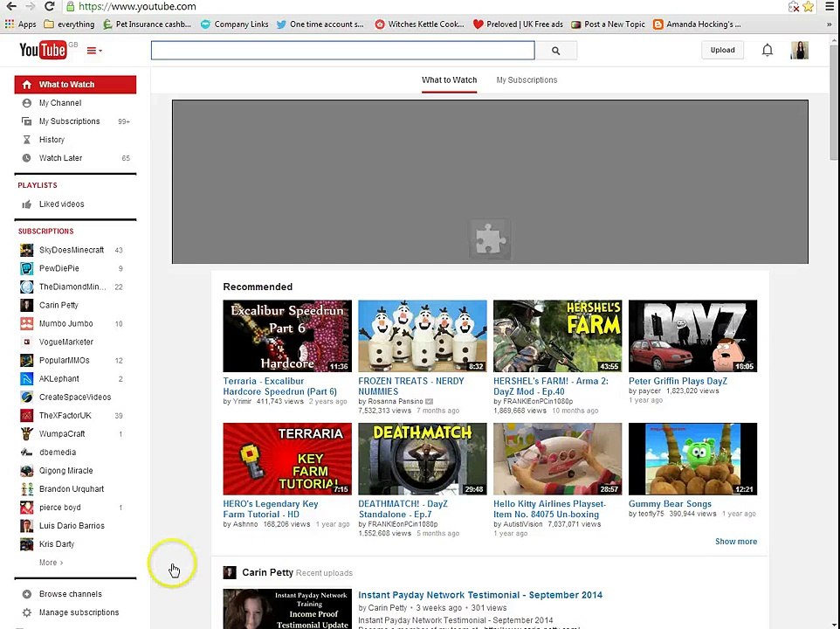Open WumpaCraft channel icon
The image size is (840, 629).
click(26, 434)
